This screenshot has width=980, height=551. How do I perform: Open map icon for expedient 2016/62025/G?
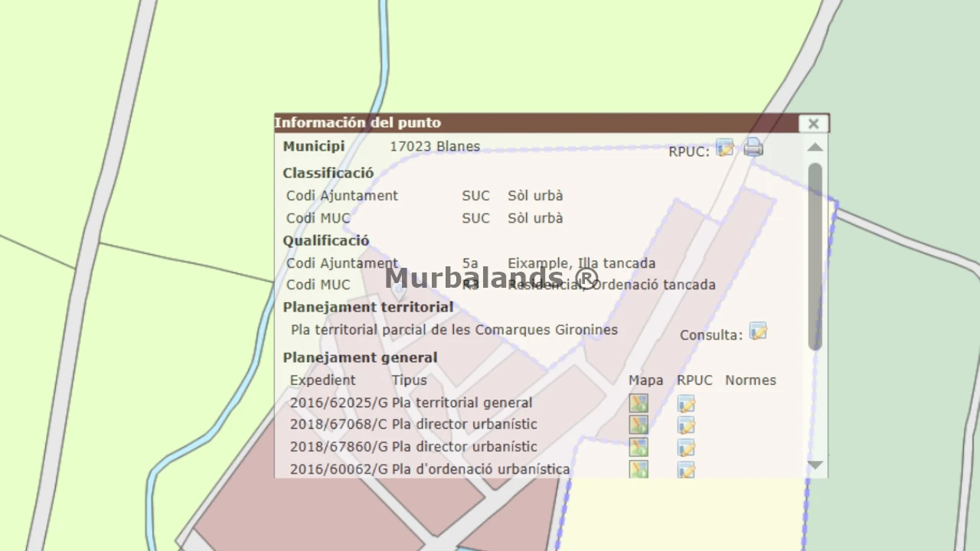pyautogui.click(x=639, y=403)
